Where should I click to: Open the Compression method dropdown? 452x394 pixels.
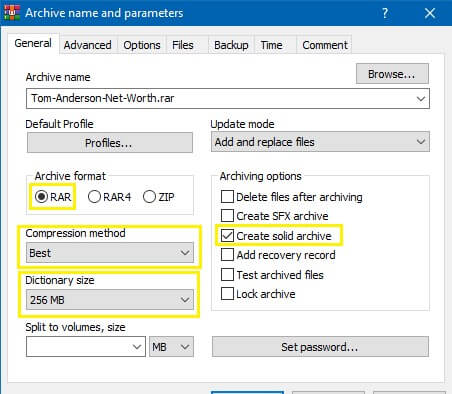(110, 253)
